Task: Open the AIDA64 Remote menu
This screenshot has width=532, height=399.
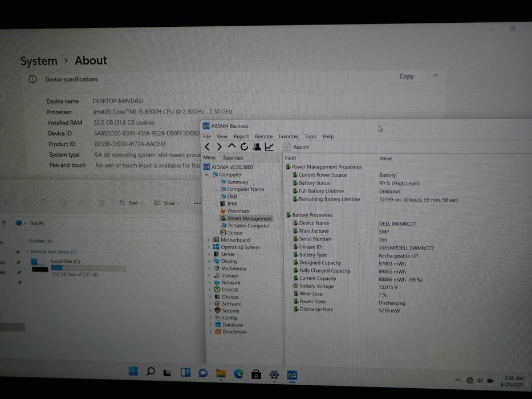Action: (263, 136)
